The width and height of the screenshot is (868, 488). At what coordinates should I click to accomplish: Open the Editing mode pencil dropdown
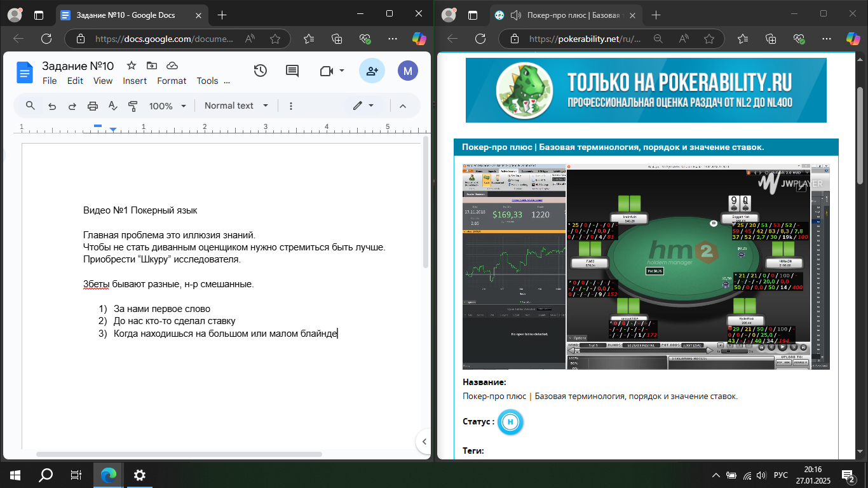pos(363,105)
